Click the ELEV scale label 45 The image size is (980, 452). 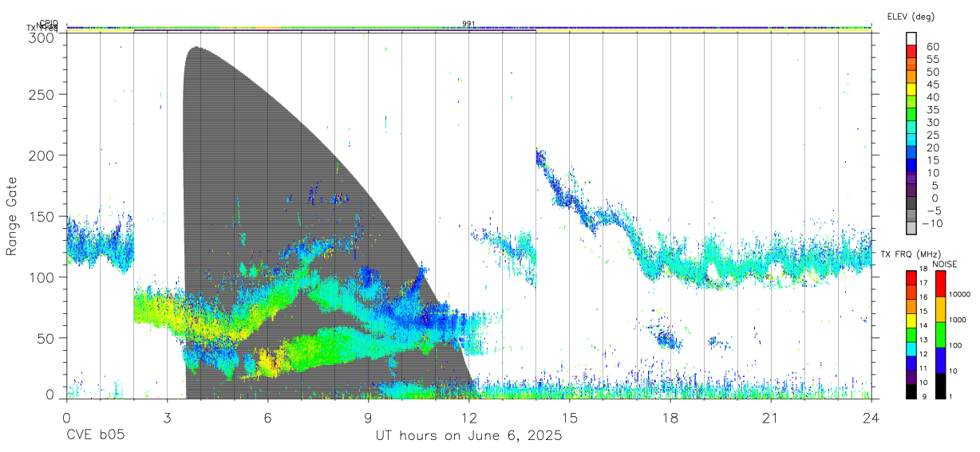(x=932, y=85)
